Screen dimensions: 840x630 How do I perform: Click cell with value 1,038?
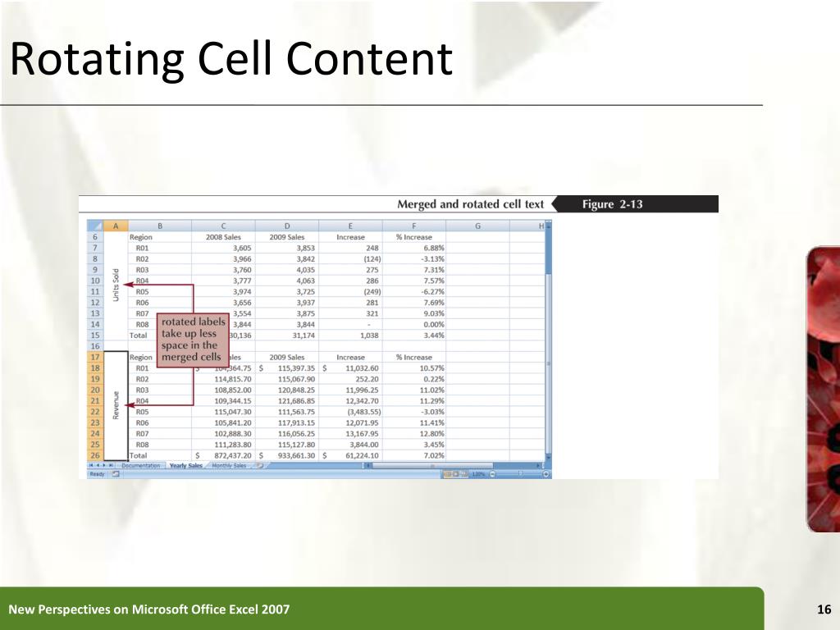coord(350,336)
